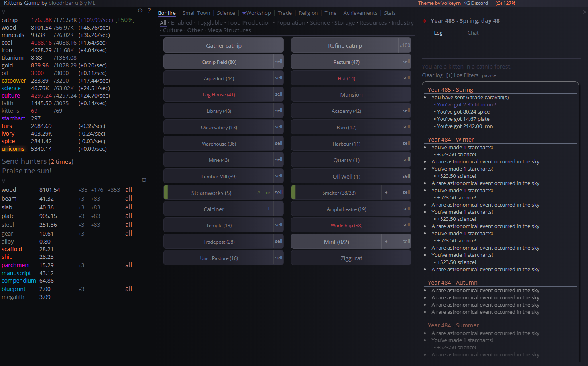Click the x100 Refine catnip multiplier
This screenshot has height=366, width=588.
coord(405,45)
